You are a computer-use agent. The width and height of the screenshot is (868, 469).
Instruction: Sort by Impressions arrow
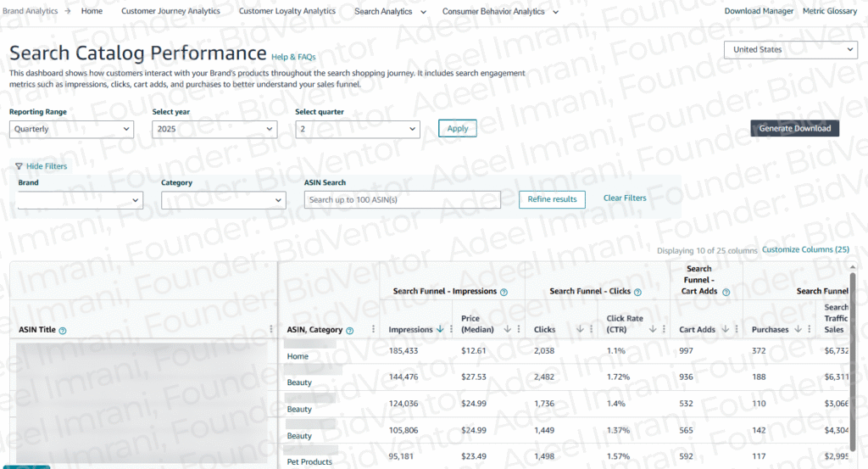point(440,329)
